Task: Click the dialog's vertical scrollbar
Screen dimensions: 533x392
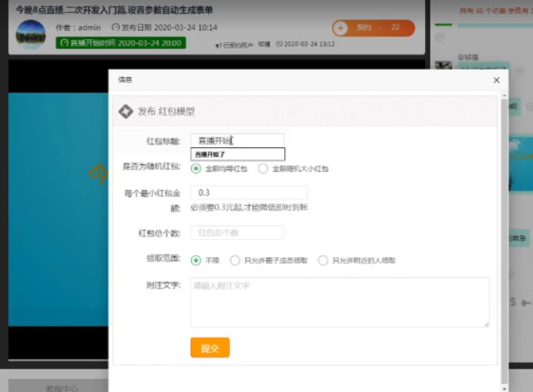Action: point(504,233)
